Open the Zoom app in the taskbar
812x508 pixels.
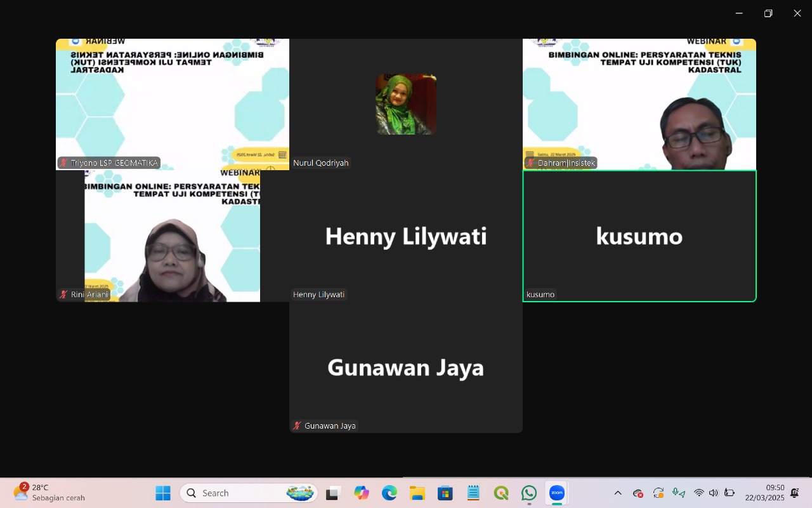(556, 493)
